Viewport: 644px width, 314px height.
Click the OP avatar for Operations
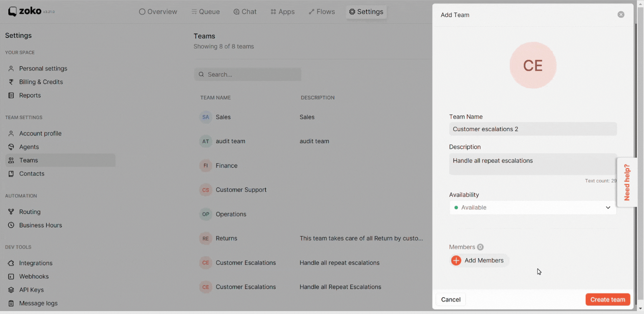[x=206, y=214]
